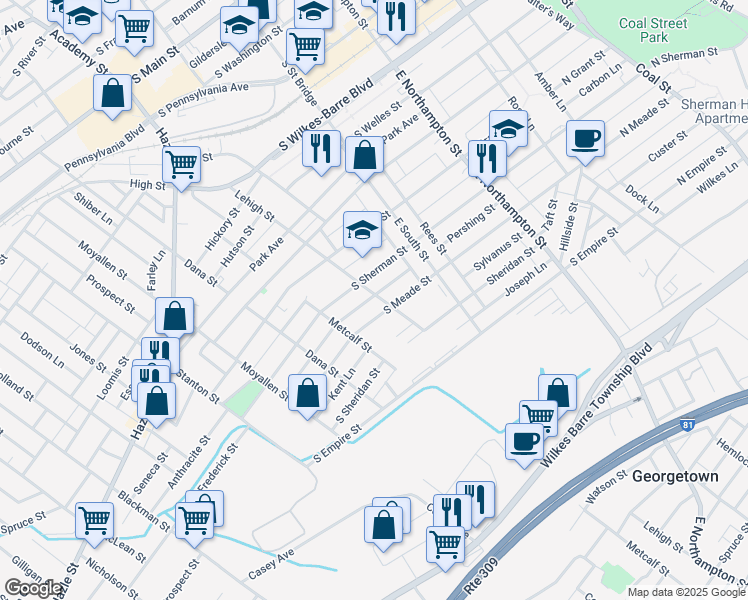Select the Prospect St label near Dodson Ln
The width and height of the screenshot is (748, 600).
pos(110,294)
